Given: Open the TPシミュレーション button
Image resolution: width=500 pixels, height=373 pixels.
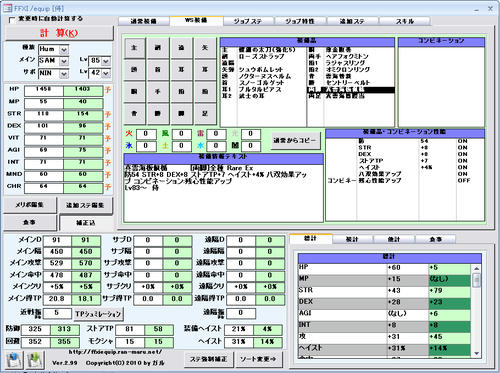Looking at the screenshot, I should [x=98, y=314].
